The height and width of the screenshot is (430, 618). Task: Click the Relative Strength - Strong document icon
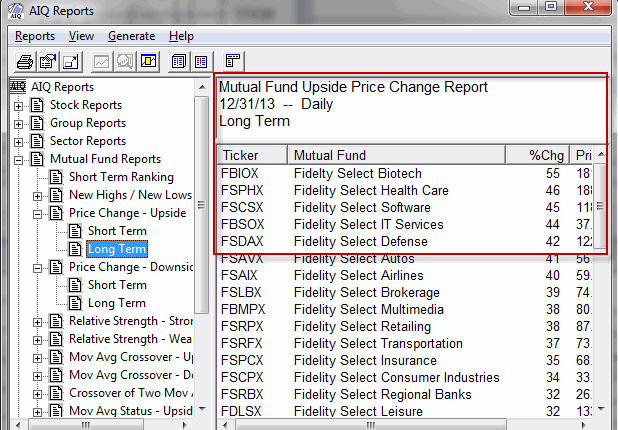point(56,321)
